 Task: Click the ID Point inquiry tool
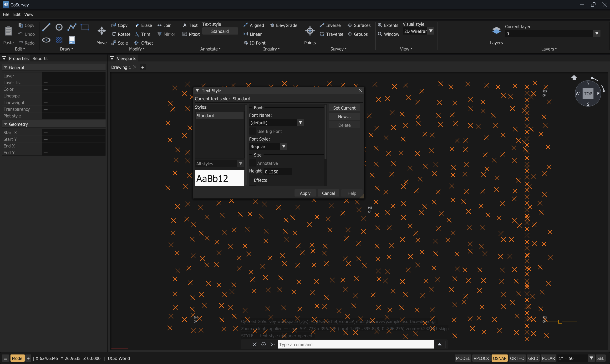254,43
